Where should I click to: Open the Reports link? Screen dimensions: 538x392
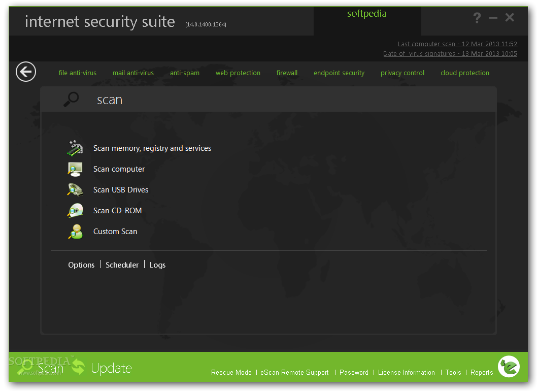482,372
